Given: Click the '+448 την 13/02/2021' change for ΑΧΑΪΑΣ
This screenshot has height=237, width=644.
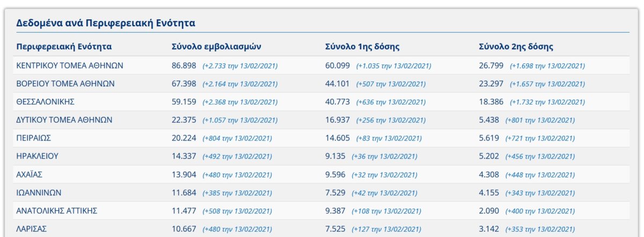Looking at the screenshot, I should tap(540, 175).
